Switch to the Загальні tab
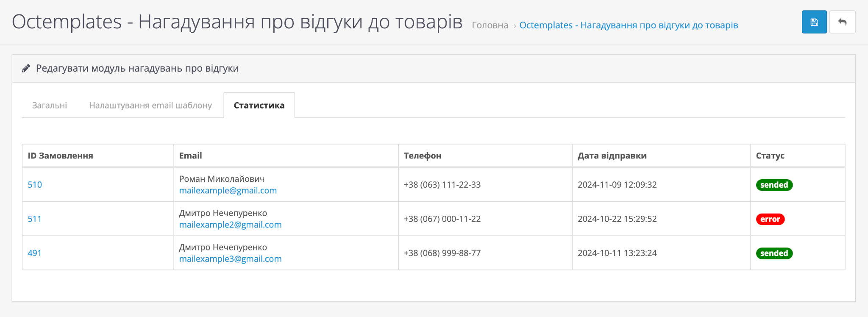This screenshot has height=317, width=868. [50, 106]
